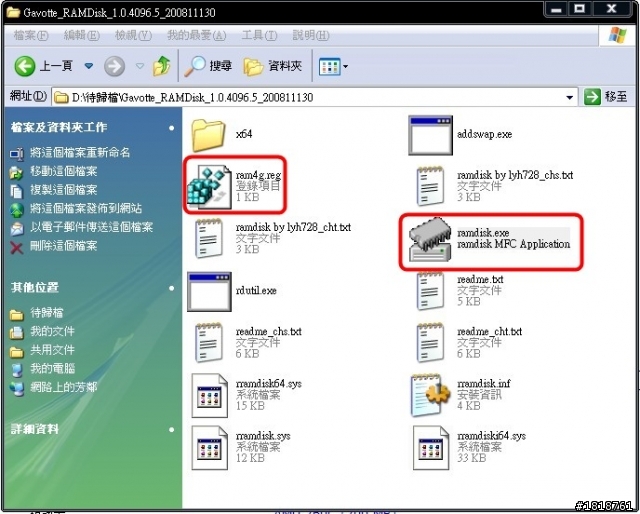Click the copy this file icon (複製這個檔案)
This screenshot has width=640, height=514.
[16, 191]
